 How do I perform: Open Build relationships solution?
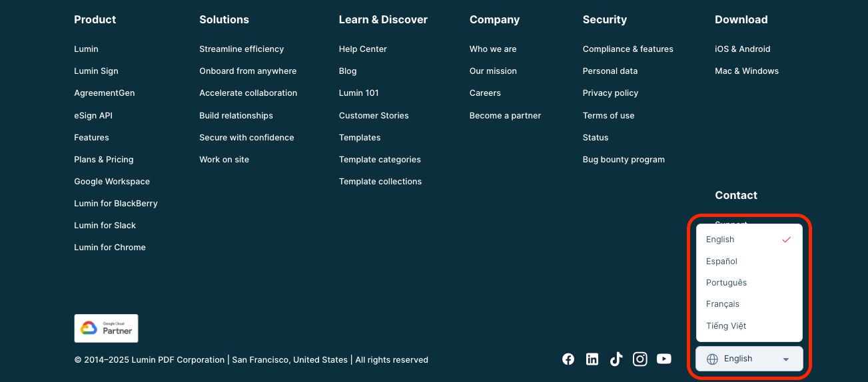236,116
